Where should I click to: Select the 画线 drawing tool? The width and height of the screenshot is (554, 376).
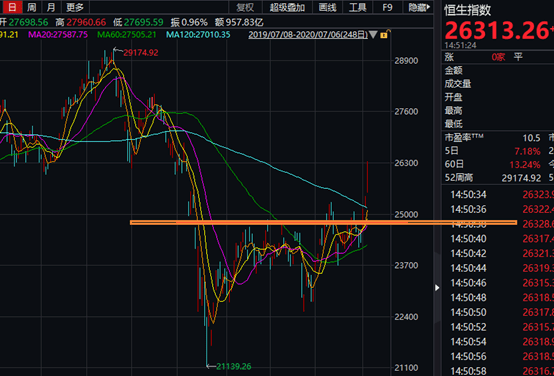328,7
